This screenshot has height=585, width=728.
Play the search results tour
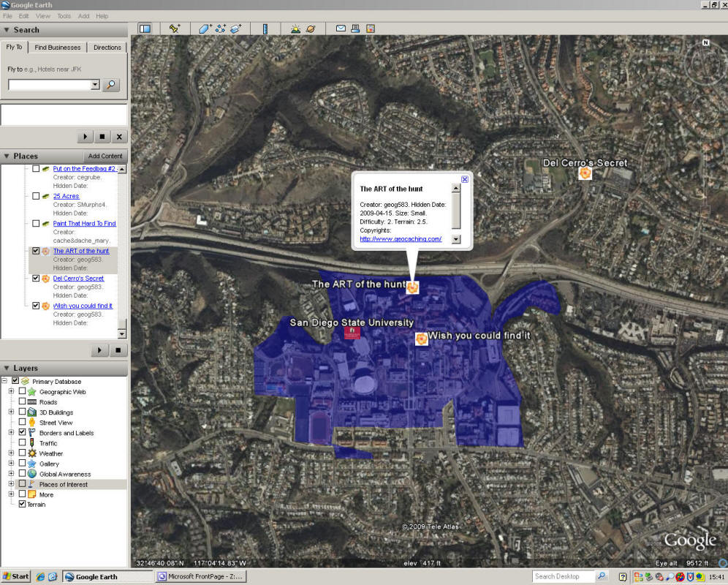[x=85, y=137]
